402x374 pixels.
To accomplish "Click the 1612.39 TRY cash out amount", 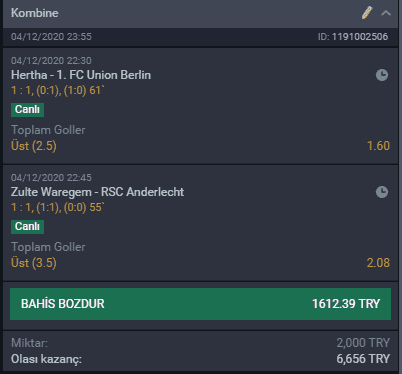I will click(x=346, y=304).
